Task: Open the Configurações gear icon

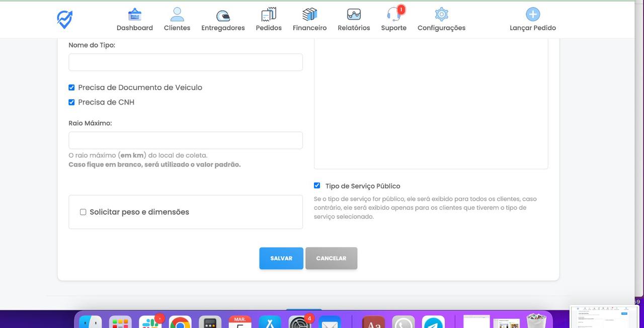Action: pos(441,15)
